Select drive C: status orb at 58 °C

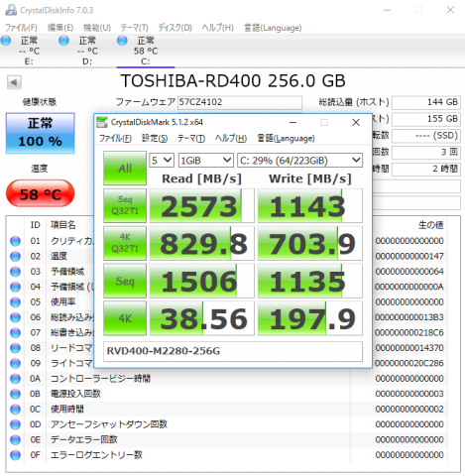coord(122,41)
